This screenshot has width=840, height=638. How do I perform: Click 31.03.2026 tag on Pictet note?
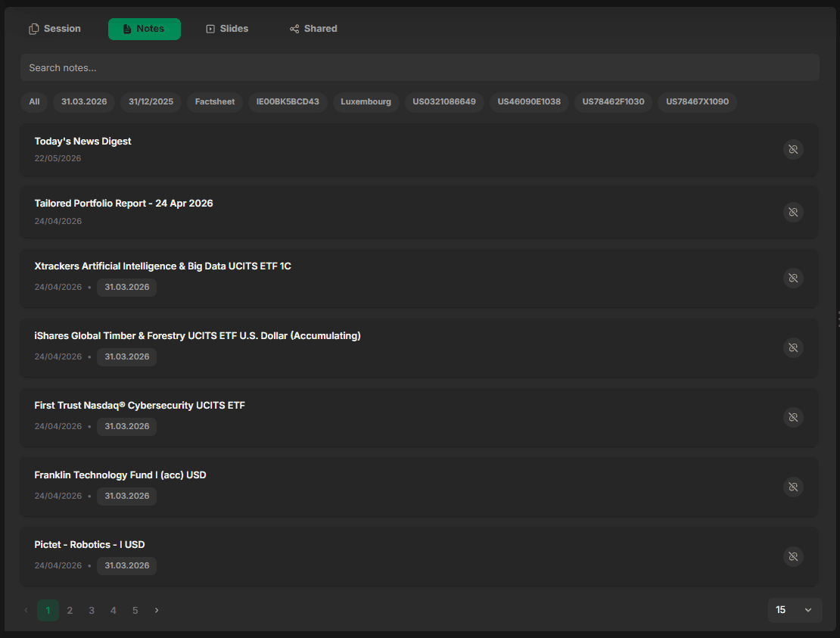(x=127, y=565)
